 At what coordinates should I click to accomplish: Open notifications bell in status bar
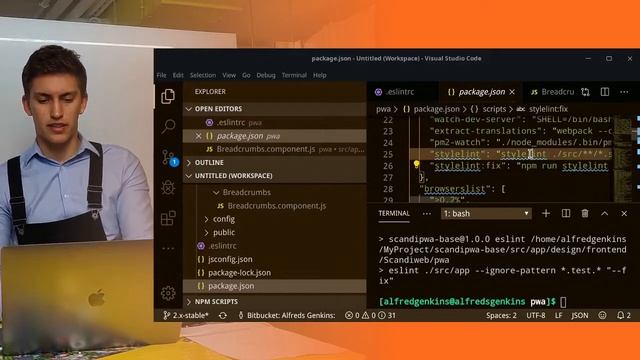pyautogui.click(x=624, y=315)
